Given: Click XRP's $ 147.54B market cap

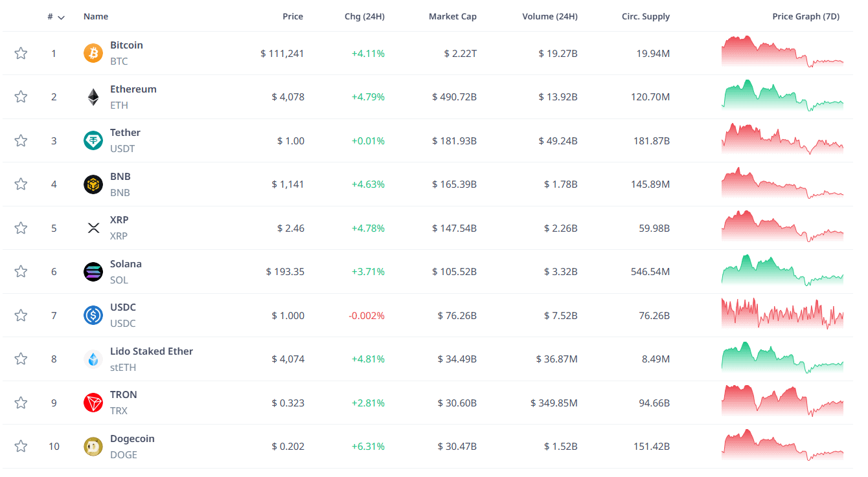Looking at the screenshot, I should click(455, 228).
